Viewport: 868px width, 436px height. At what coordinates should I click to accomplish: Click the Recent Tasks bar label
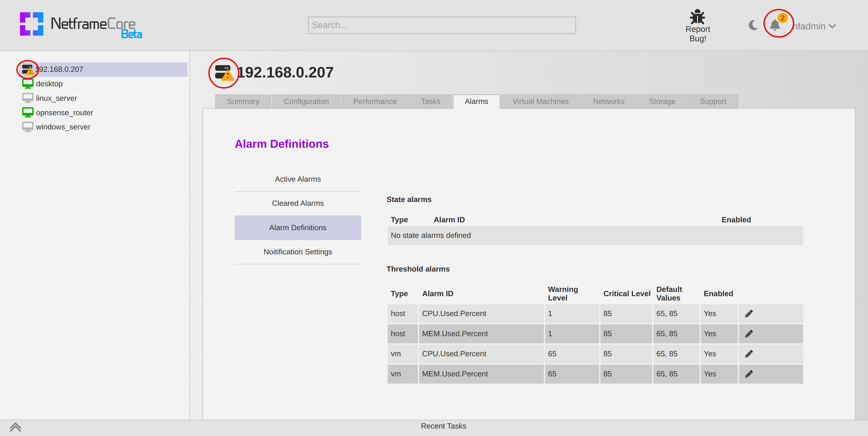(443, 426)
